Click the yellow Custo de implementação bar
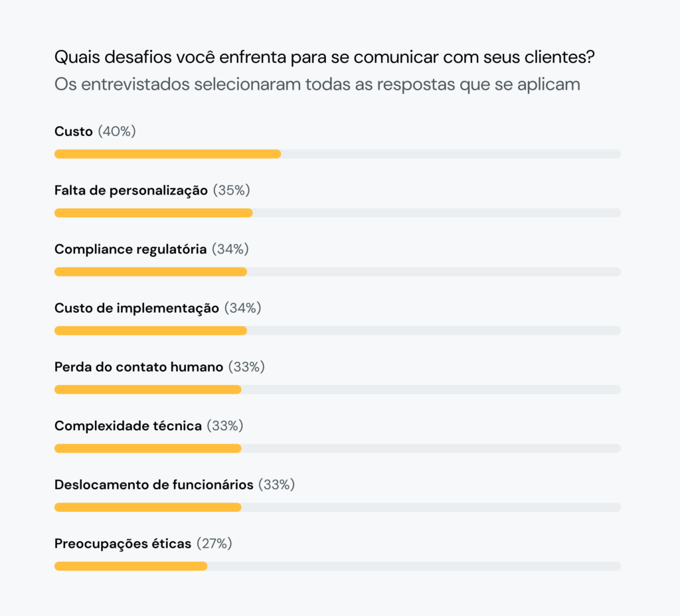Screen dimensions: 680x616 [x=151, y=331]
